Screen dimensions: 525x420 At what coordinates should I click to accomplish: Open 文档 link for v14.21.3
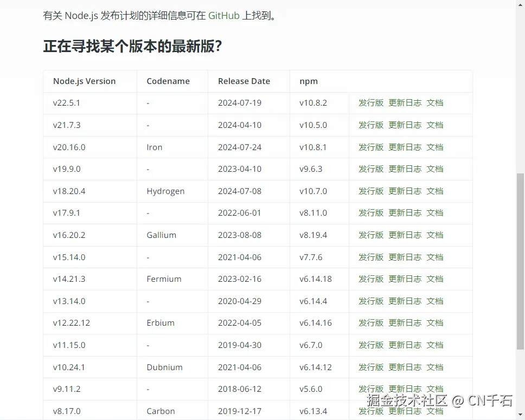coord(434,279)
